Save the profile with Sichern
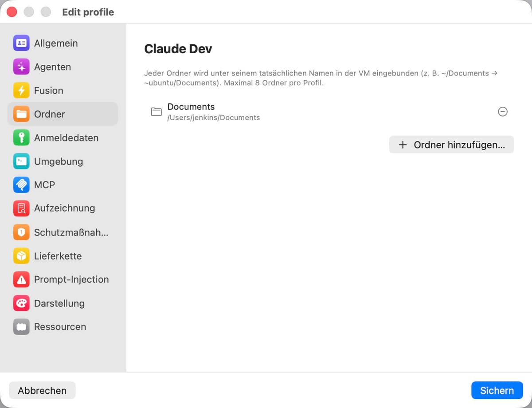532x408 pixels. click(x=497, y=390)
